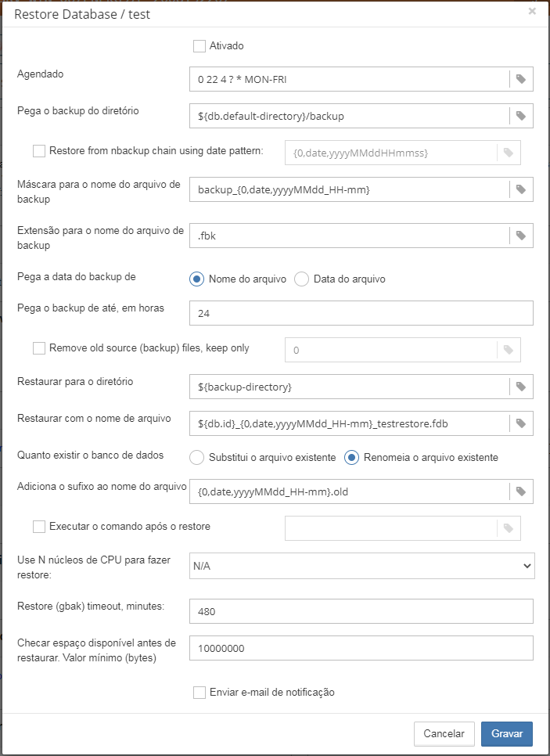Click the tag icon for the nbackup date pattern

pos(509,153)
